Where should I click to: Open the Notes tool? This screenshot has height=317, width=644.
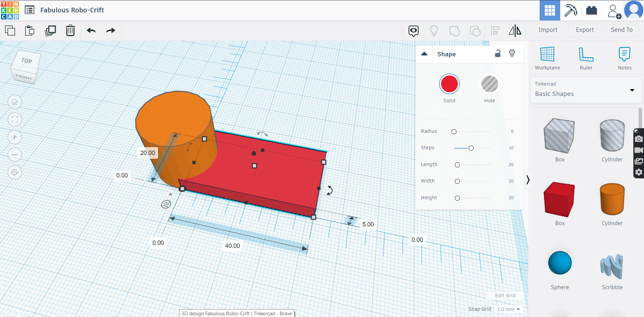coord(625,58)
